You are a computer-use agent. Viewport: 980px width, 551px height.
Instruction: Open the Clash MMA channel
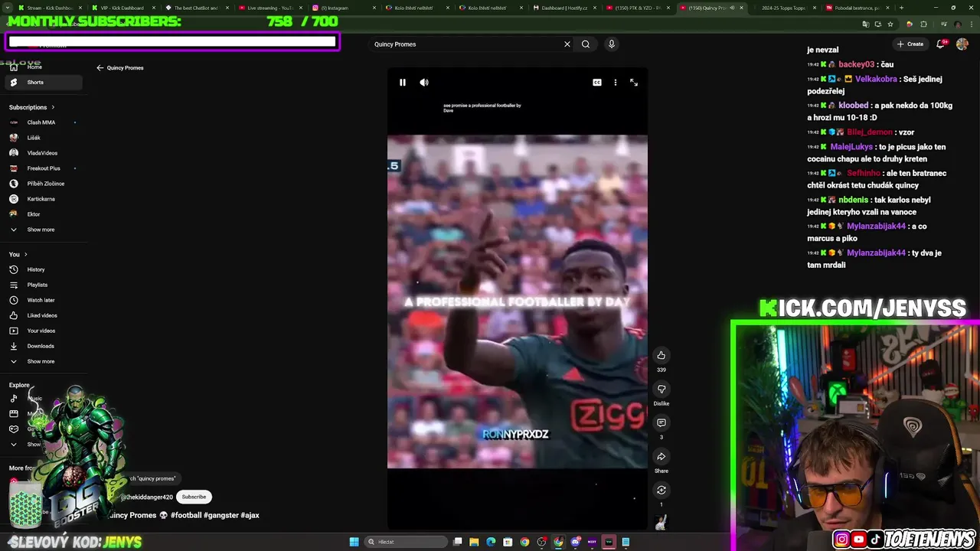coord(42,122)
